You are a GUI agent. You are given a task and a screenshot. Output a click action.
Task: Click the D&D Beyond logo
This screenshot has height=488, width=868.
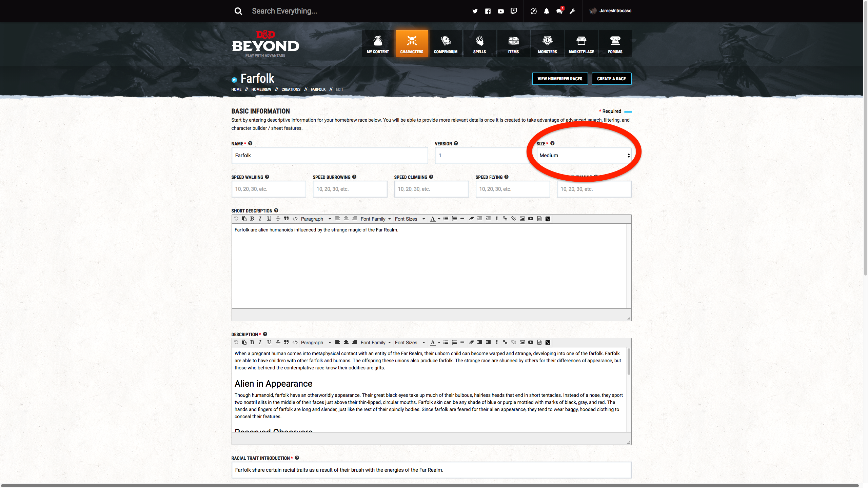click(265, 44)
